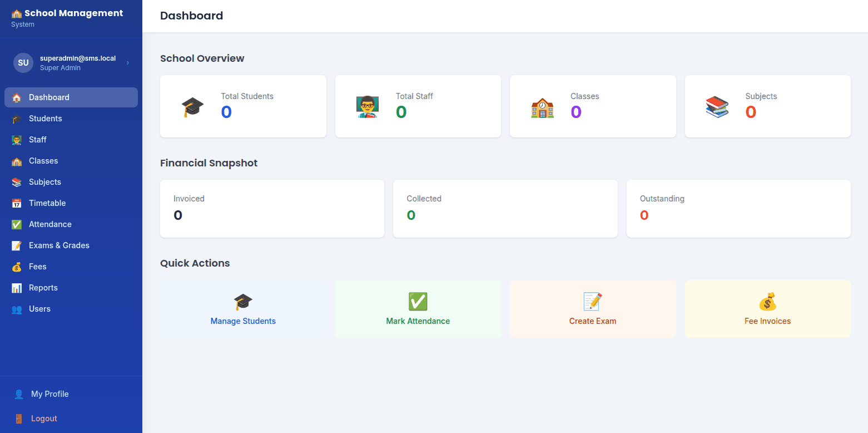Click the memo icon above Create Exam
The height and width of the screenshot is (433, 868).
[x=593, y=302]
